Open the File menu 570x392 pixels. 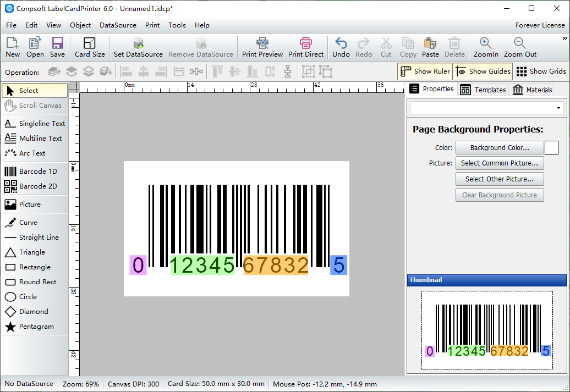(11, 25)
